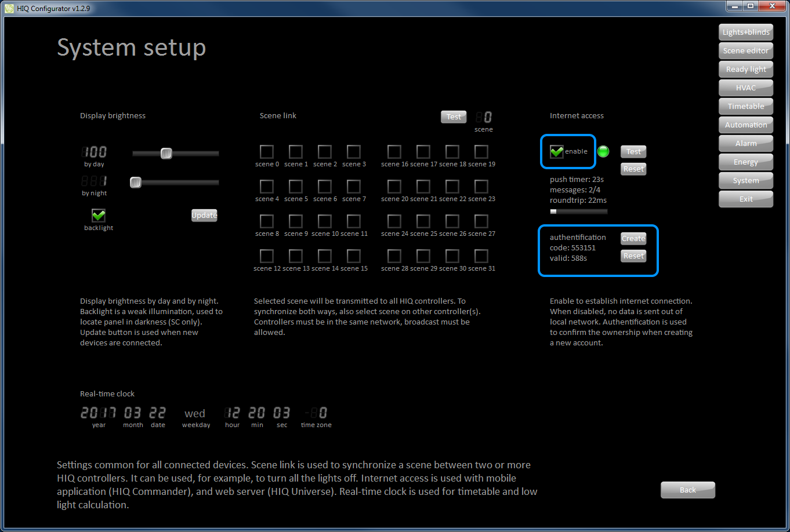Screen dimensions: 790x532
Task: Click the Create authentification code button
Action: click(x=633, y=239)
